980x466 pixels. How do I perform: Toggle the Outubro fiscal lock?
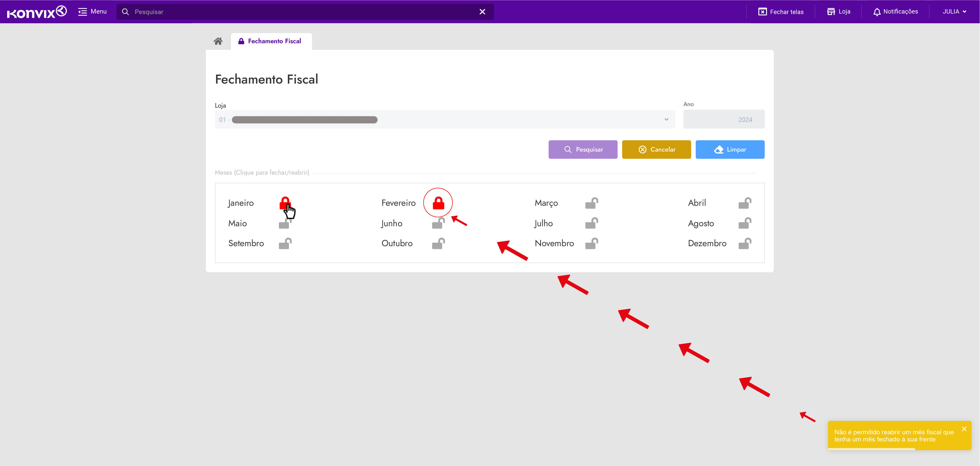438,243
